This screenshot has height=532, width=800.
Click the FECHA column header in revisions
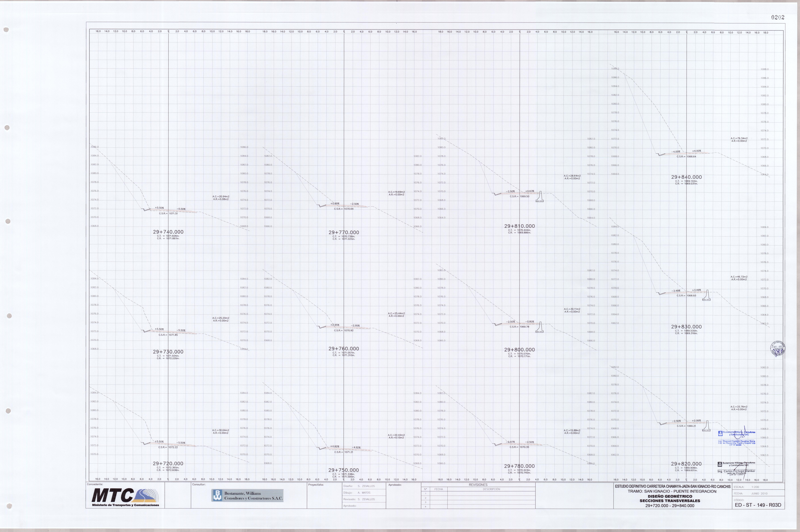pyautogui.click(x=439, y=489)
